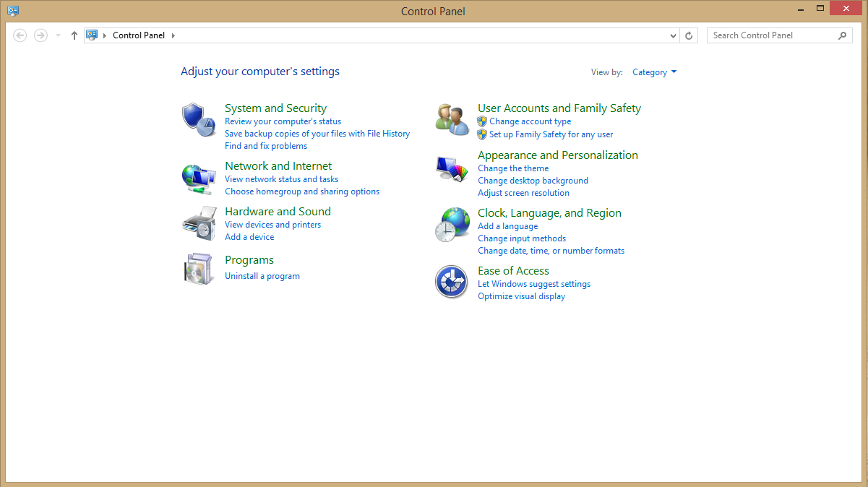
Task: Click the Control Panel icon in address bar
Action: click(x=92, y=35)
